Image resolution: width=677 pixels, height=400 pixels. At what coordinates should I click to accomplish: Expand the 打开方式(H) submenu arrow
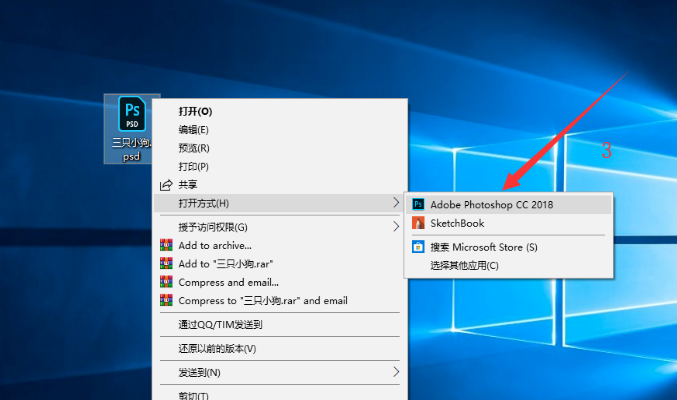click(x=395, y=204)
